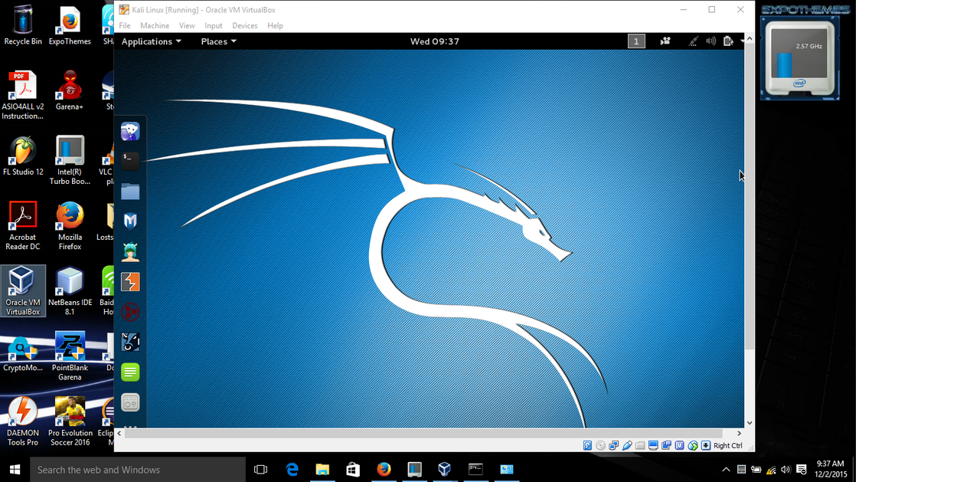Click the Kali volume speaker icon
The height and width of the screenshot is (482, 980).
tap(710, 41)
